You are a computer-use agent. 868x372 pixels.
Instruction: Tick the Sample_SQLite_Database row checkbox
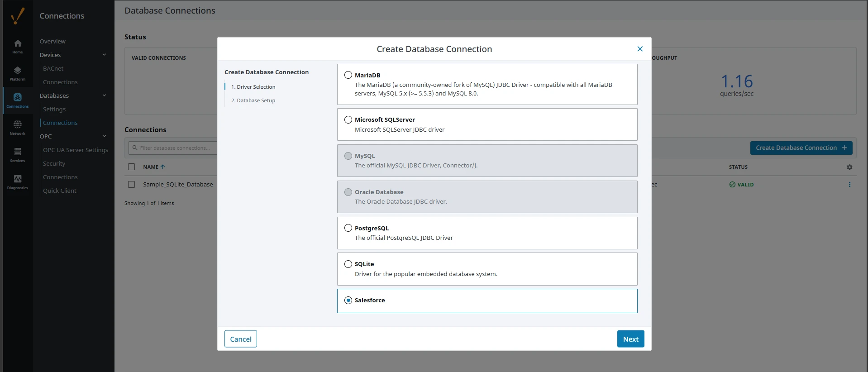132,185
